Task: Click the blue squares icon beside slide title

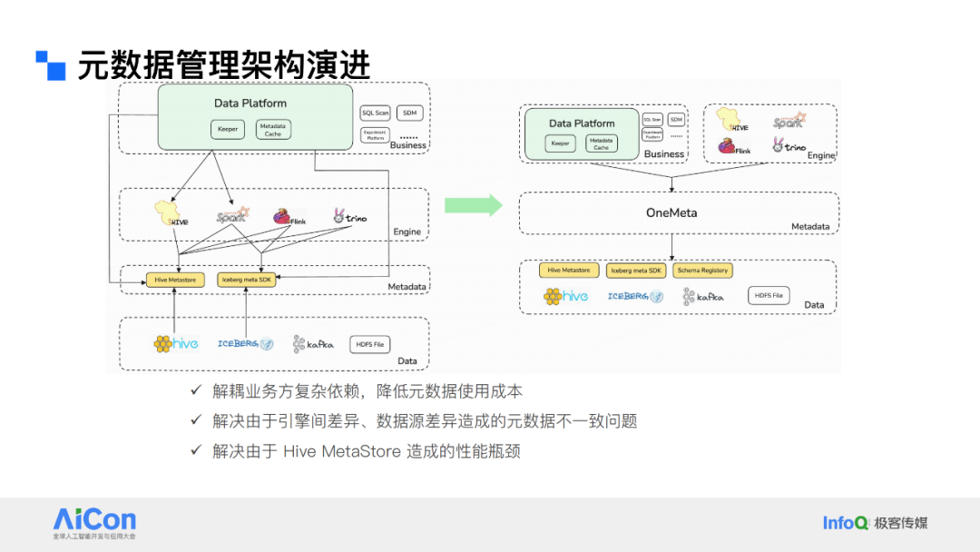Action: point(51,65)
